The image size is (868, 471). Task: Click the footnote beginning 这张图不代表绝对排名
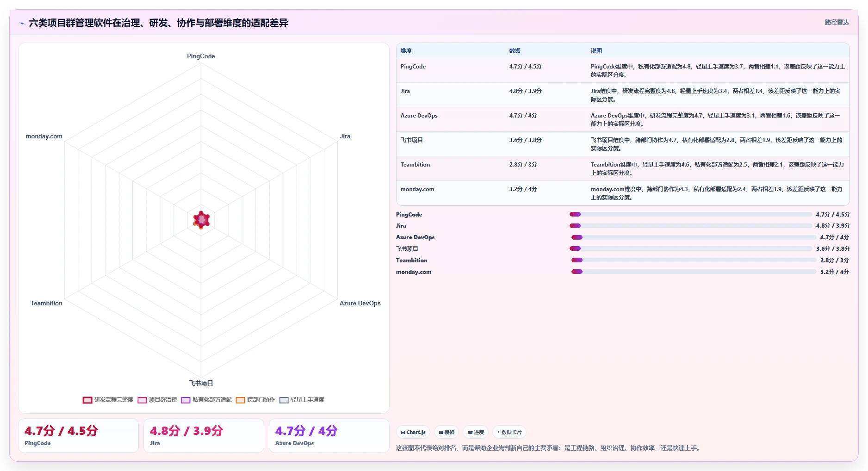(549, 448)
